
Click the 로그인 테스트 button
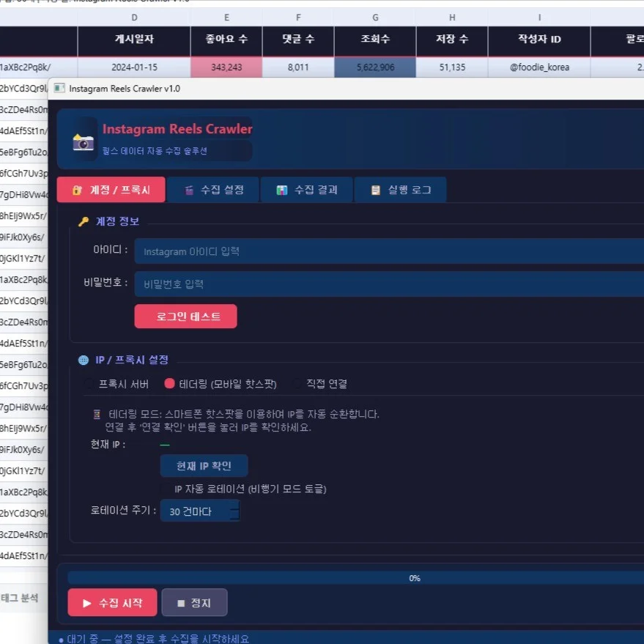(185, 317)
